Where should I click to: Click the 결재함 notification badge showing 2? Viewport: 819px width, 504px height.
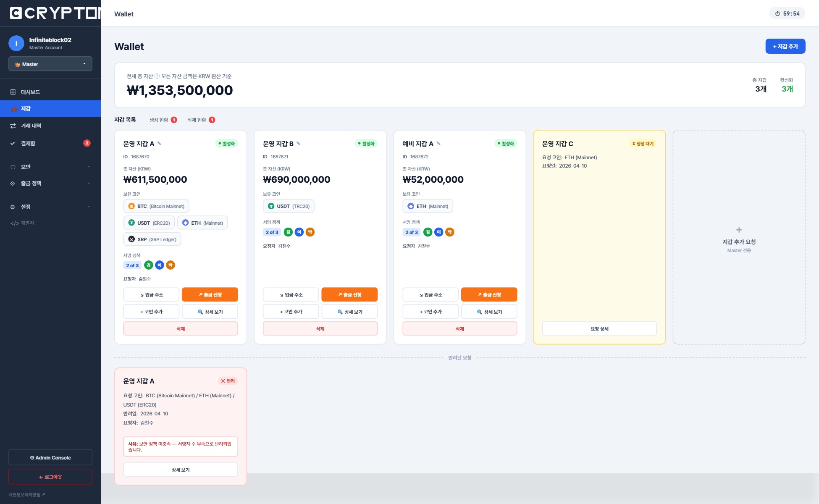click(x=87, y=143)
